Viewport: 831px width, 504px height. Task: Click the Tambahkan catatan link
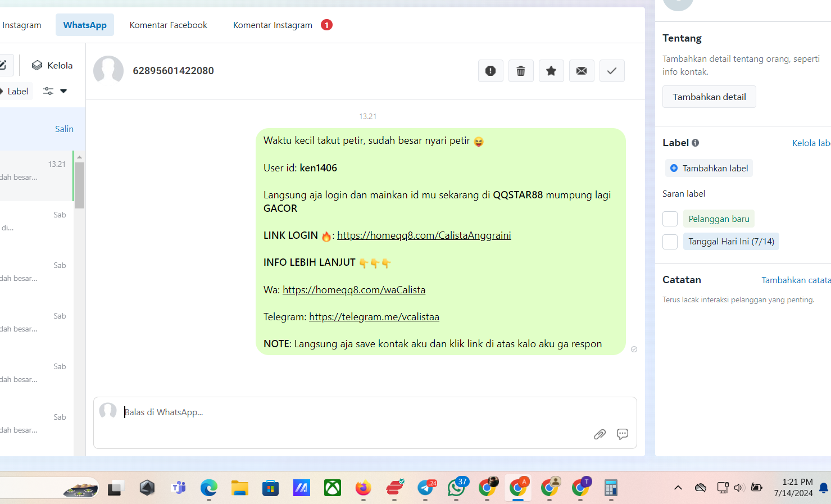[796, 280]
